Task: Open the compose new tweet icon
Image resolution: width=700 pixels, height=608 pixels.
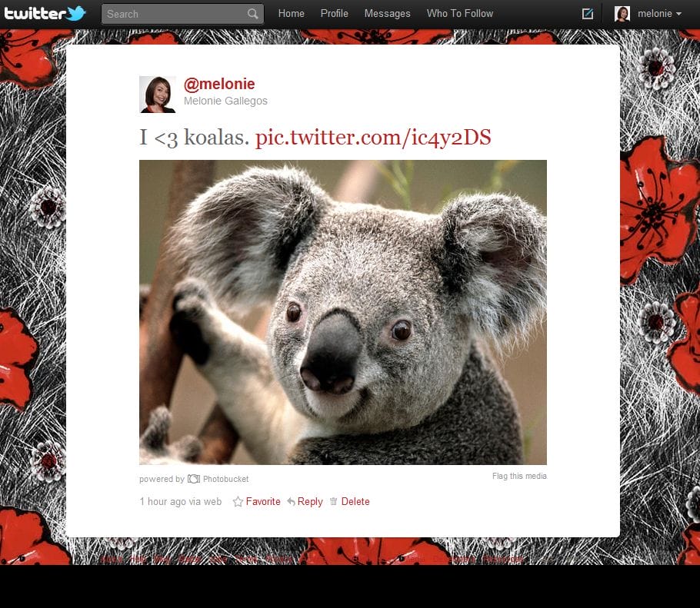Action: [x=587, y=13]
